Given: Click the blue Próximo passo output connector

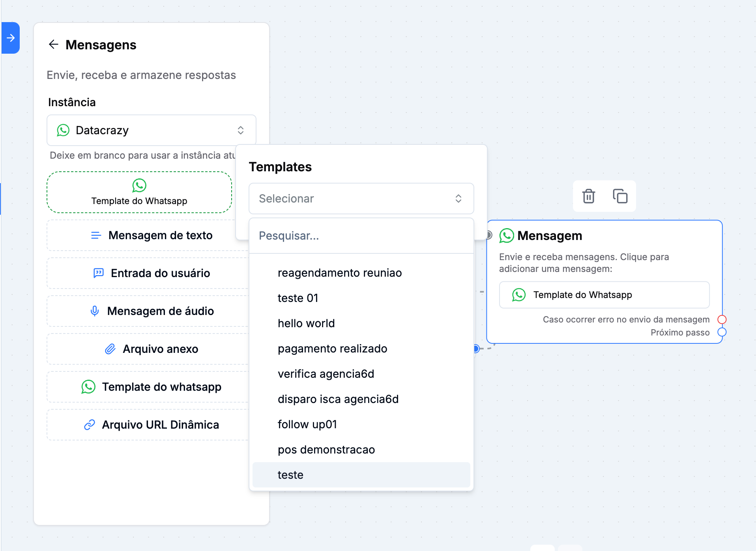Looking at the screenshot, I should tap(722, 332).
